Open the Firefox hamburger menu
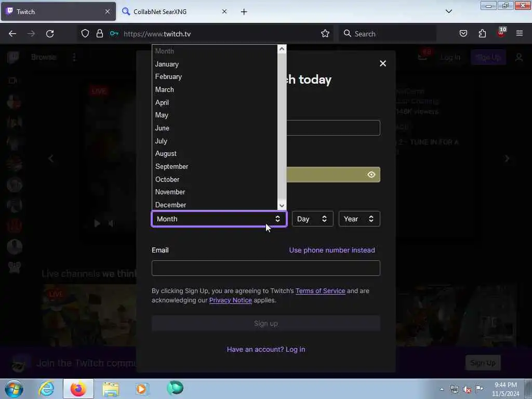Image resolution: width=532 pixels, height=399 pixels. pyautogui.click(x=519, y=34)
